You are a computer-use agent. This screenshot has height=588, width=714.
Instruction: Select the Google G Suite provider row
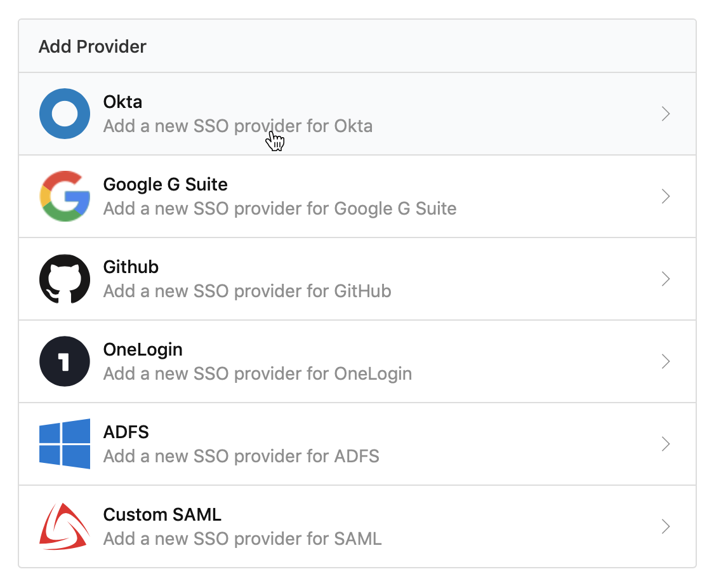pos(355,196)
